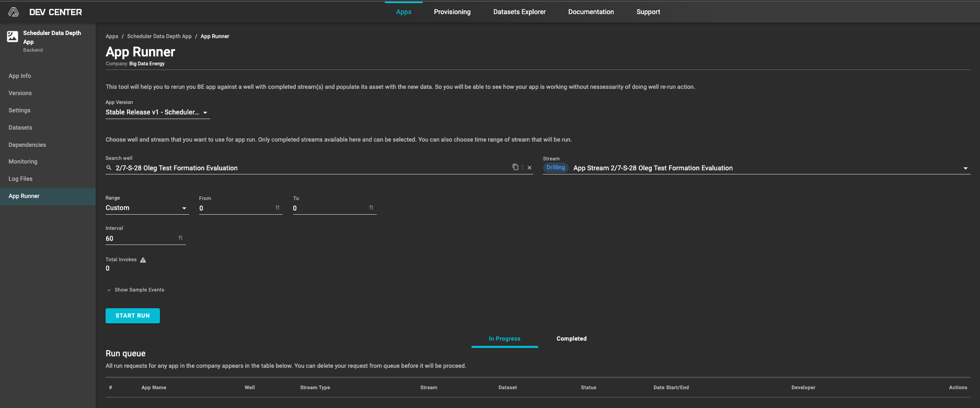Open App Info in sidebar
Image resolution: width=980 pixels, height=408 pixels.
[x=48, y=76]
